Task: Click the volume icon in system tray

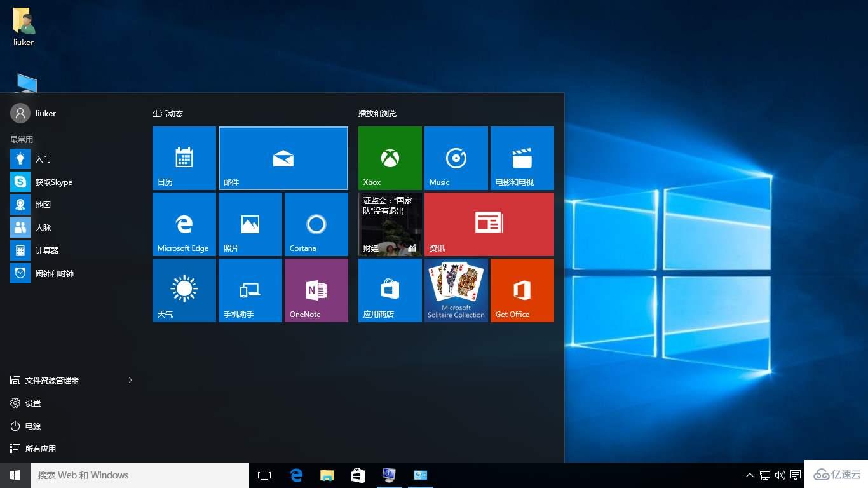Action: pyautogui.click(x=780, y=475)
